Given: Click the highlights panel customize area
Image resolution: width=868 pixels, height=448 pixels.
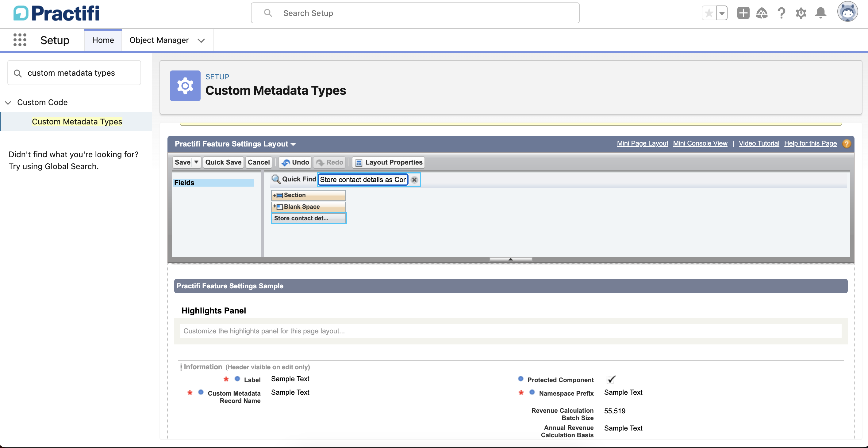Looking at the screenshot, I should [510, 331].
